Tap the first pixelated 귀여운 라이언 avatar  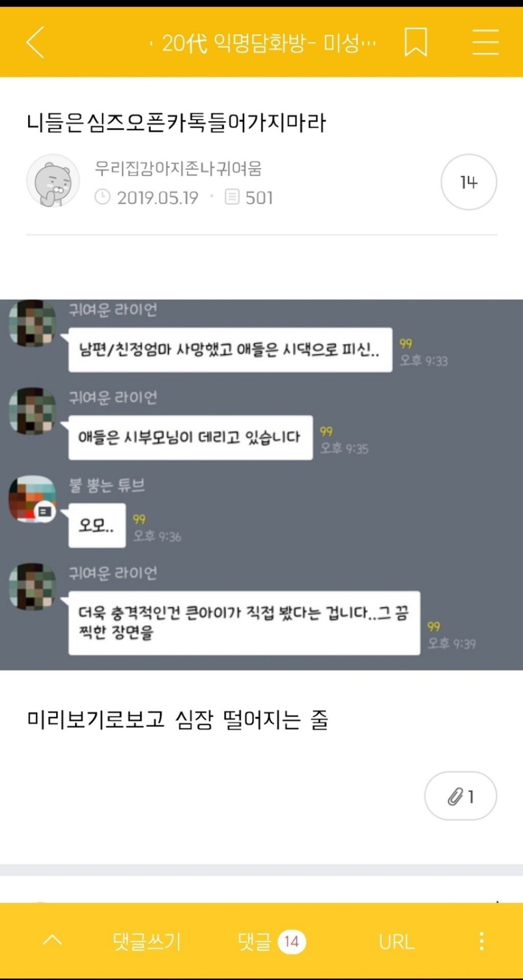[33, 323]
